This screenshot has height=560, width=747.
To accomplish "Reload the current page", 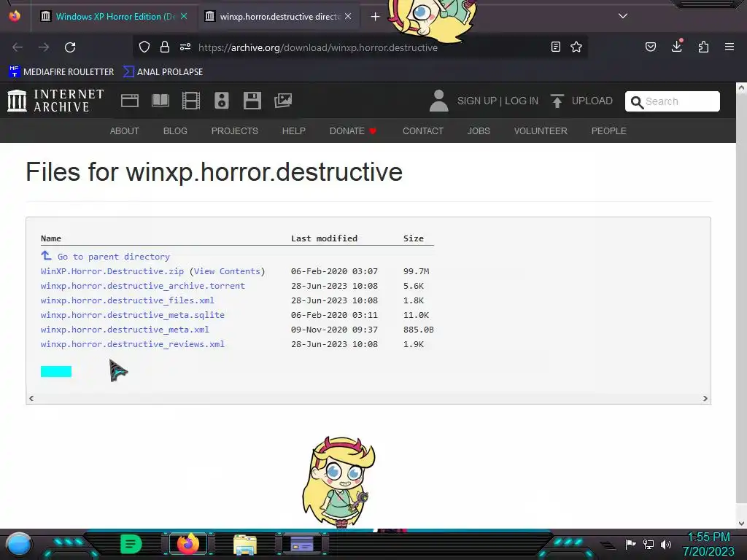I will 70,47.
